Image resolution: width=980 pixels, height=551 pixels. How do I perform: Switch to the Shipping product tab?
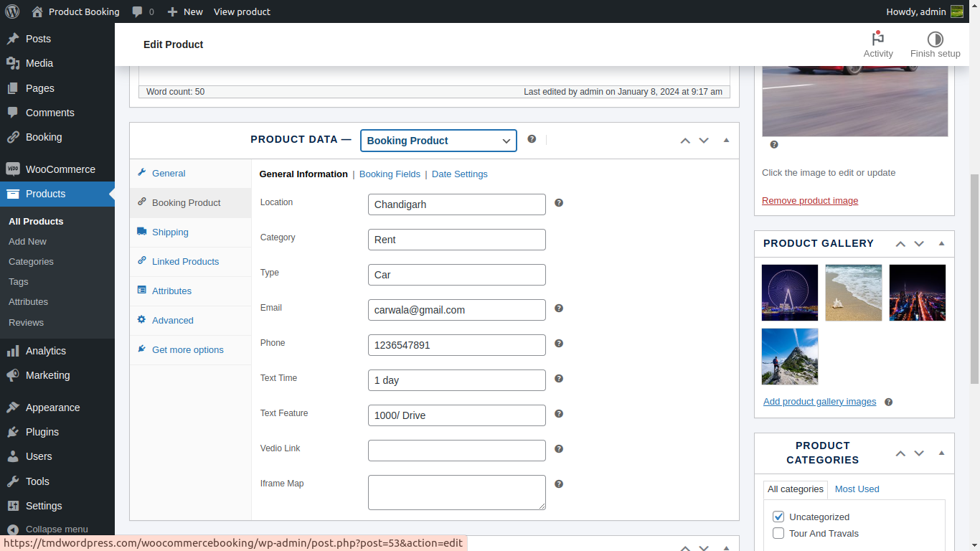(190, 232)
